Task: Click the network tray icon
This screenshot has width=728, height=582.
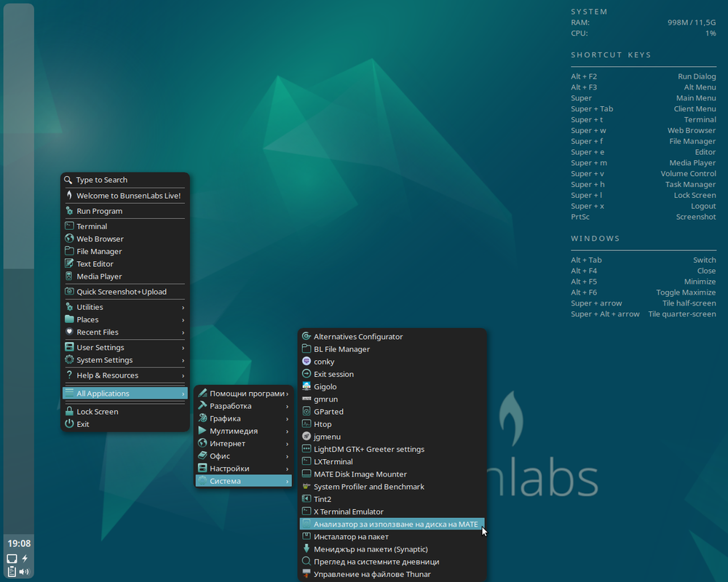Action: tap(12, 558)
